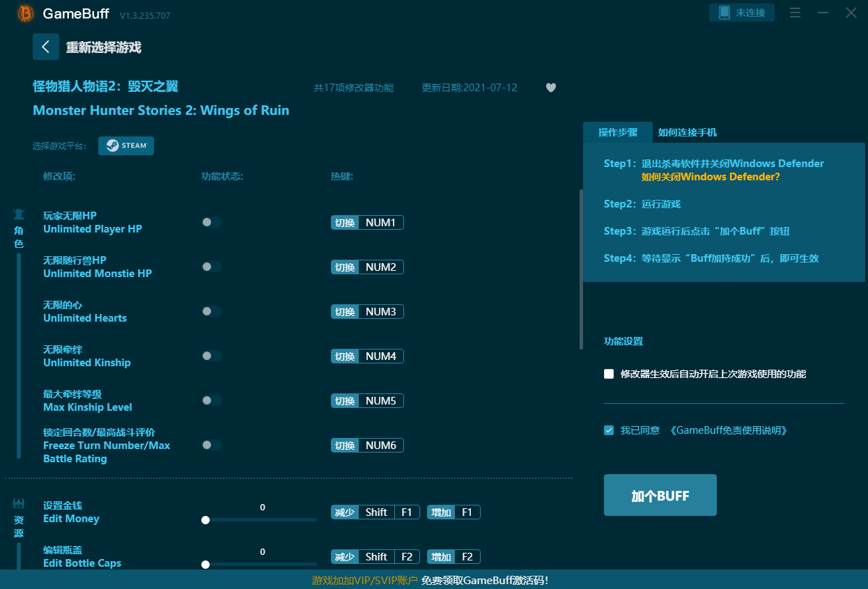Enable Max Kinship Level switch

212,400
